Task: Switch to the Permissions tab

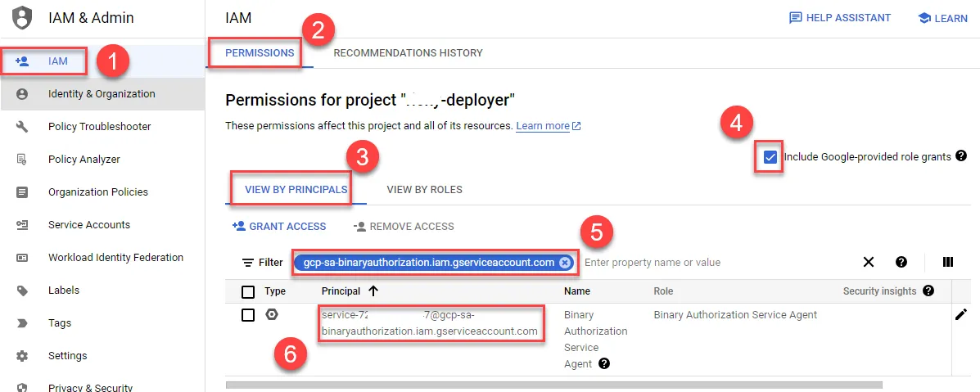Action: [260, 53]
